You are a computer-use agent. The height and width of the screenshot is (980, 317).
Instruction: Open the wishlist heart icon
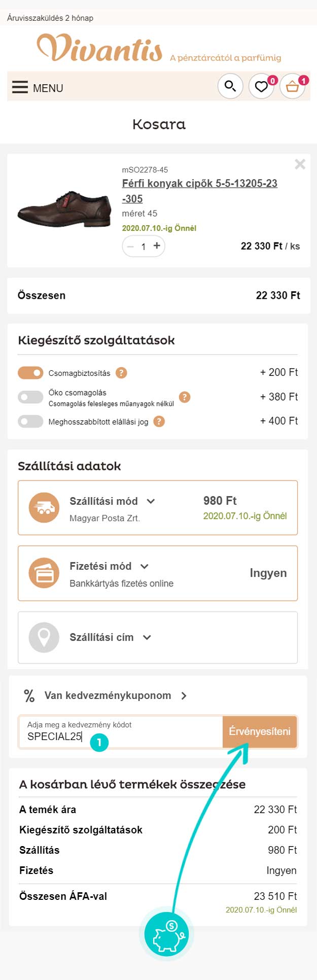[261, 86]
